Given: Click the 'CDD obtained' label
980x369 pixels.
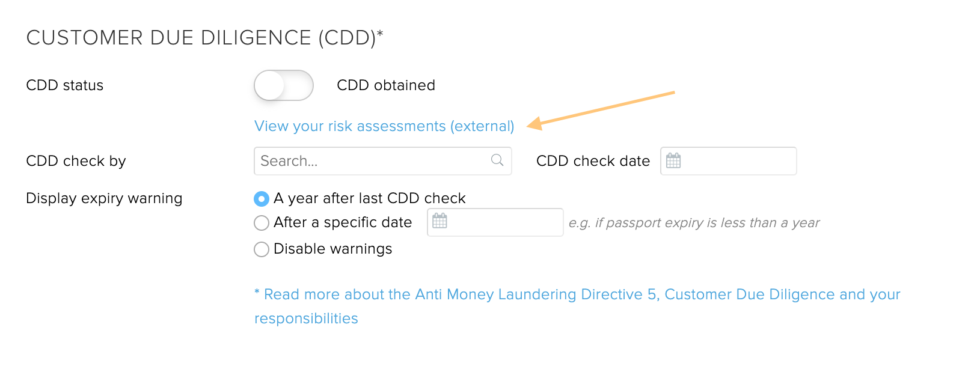Looking at the screenshot, I should coord(386,85).
